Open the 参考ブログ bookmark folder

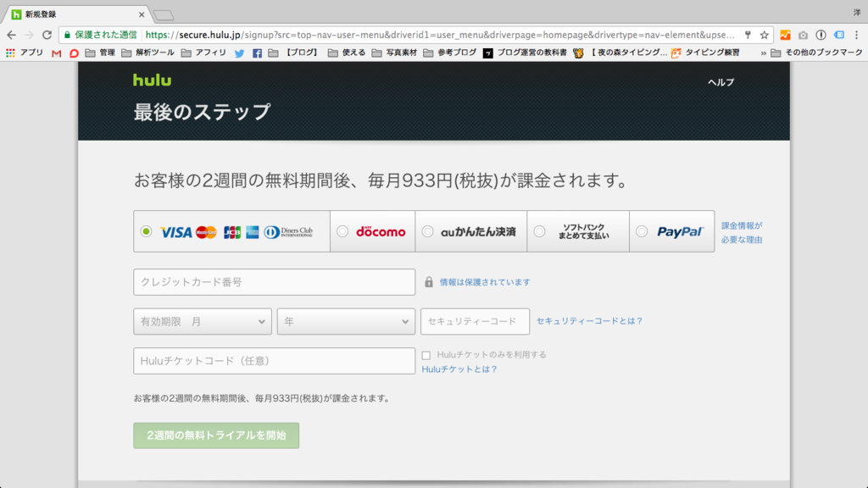pyautogui.click(x=450, y=53)
